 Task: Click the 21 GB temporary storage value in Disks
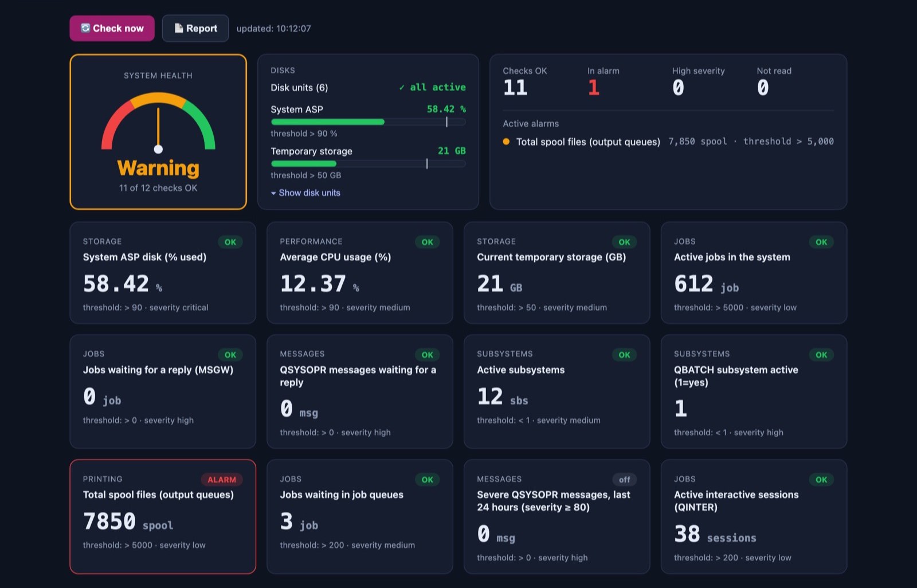tap(452, 151)
